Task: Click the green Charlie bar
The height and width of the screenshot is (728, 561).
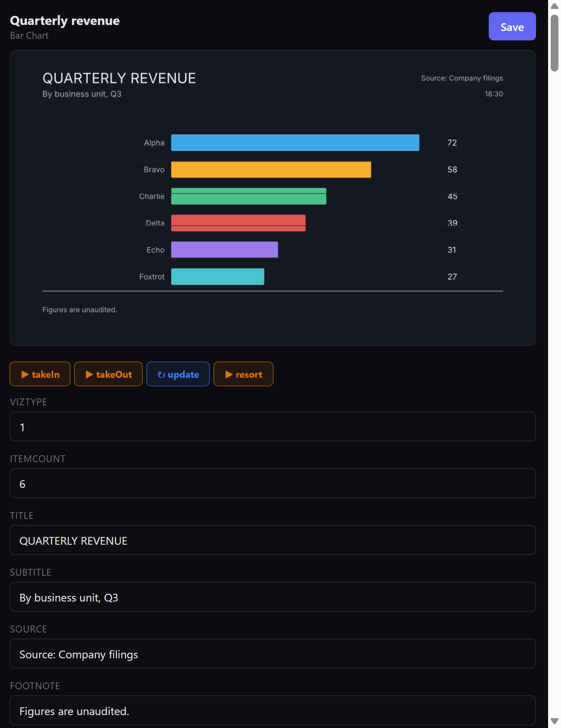Action: tap(249, 196)
